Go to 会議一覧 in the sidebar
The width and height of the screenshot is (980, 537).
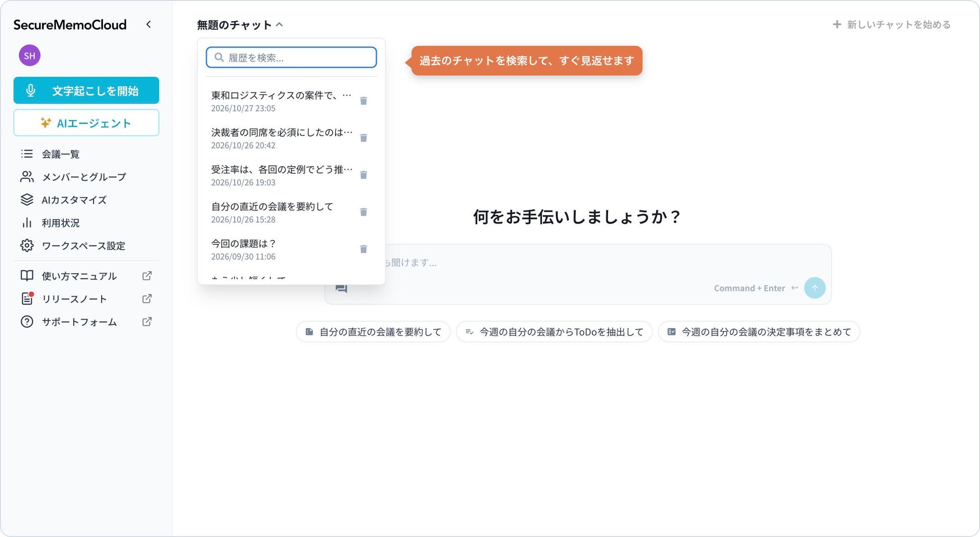pos(86,154)
